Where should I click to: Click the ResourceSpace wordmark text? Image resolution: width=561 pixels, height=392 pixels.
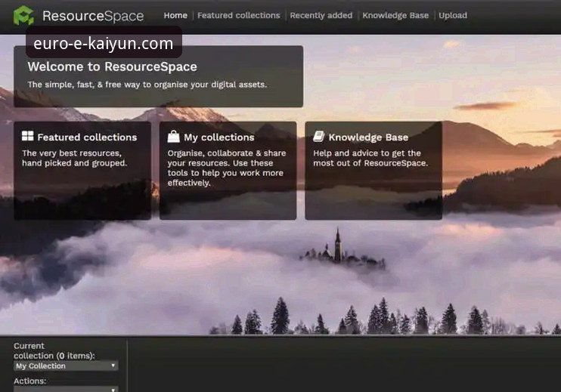point(93,16)
